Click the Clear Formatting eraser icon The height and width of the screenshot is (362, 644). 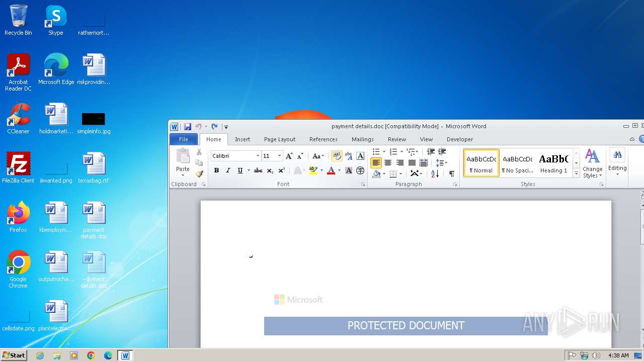click(337, 156)
